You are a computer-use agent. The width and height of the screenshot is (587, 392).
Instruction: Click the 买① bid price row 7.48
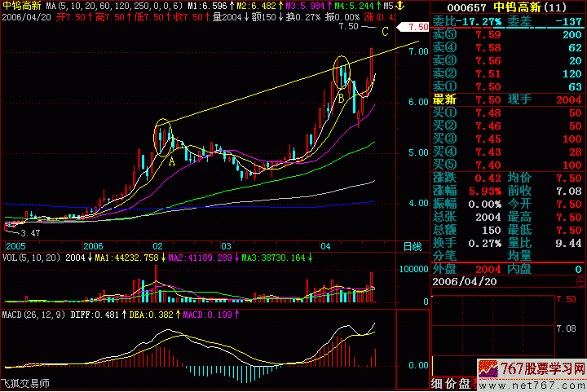pyautogui.click(x=488, y=112)
